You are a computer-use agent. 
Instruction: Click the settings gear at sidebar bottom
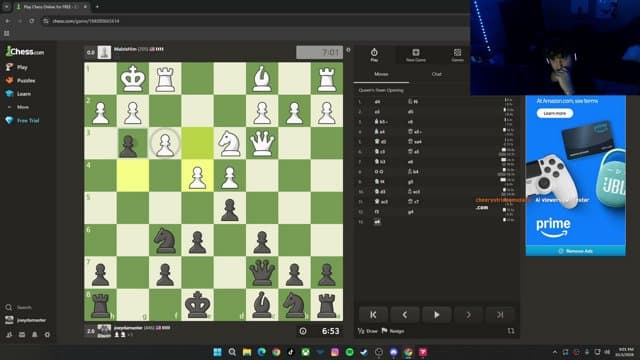click(x=47, y=335)
